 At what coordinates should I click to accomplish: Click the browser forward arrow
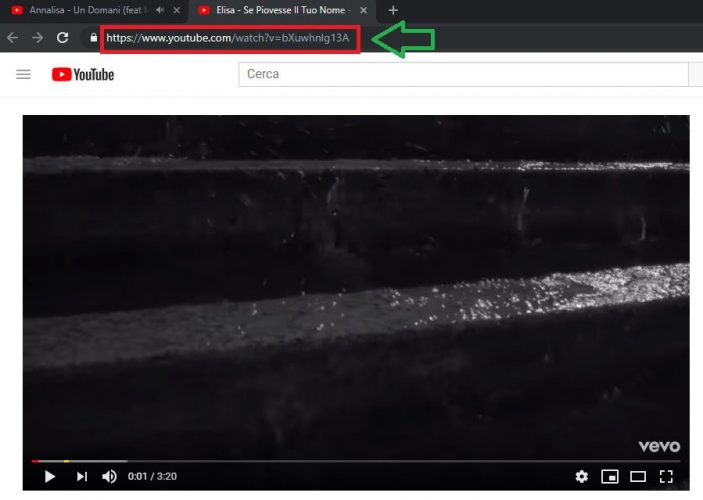[37, 38]
